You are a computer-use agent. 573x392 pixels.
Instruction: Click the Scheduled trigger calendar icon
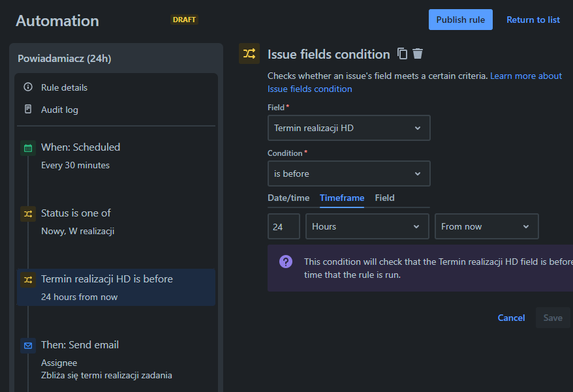click(28, 148)
